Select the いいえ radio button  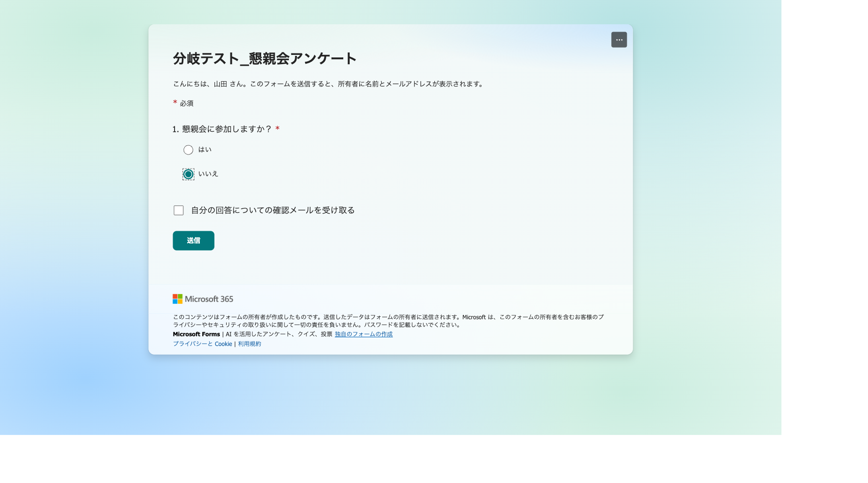pos(188,174)
